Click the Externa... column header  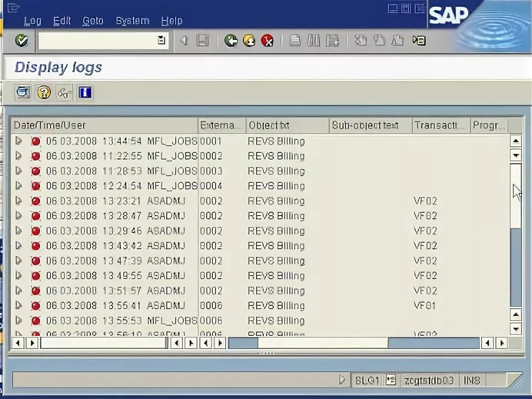point(222,126)
